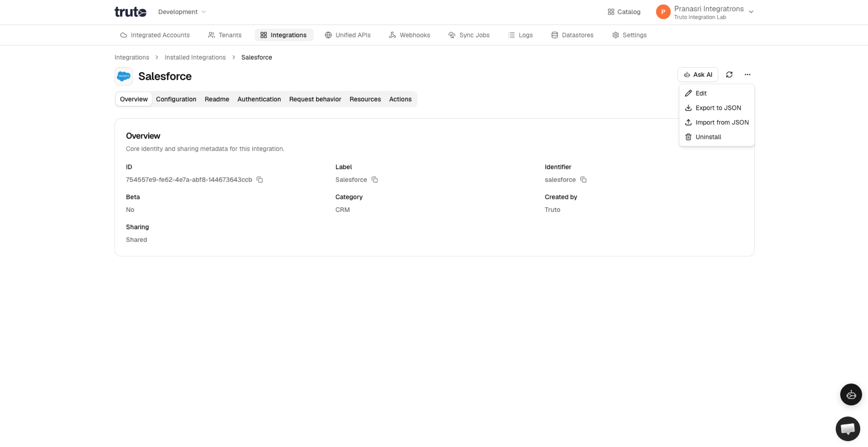The image size is (868, 447).
Task: Click the Installed Integrations breadcrumb
Action: pyautogui.click(x=195, y=57)
